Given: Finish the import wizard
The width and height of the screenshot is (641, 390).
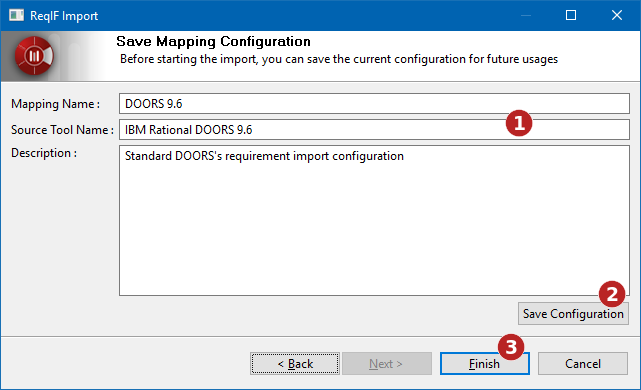Looking at the screenshot, I should tap(484, 363).
